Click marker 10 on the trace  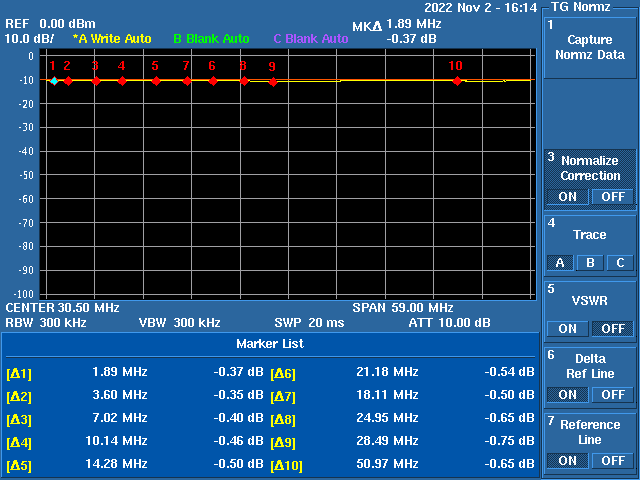pos(457,81)
